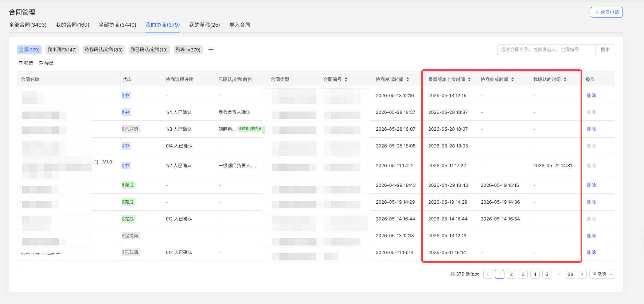Click the 合同类型 column header

pos(280,79)
